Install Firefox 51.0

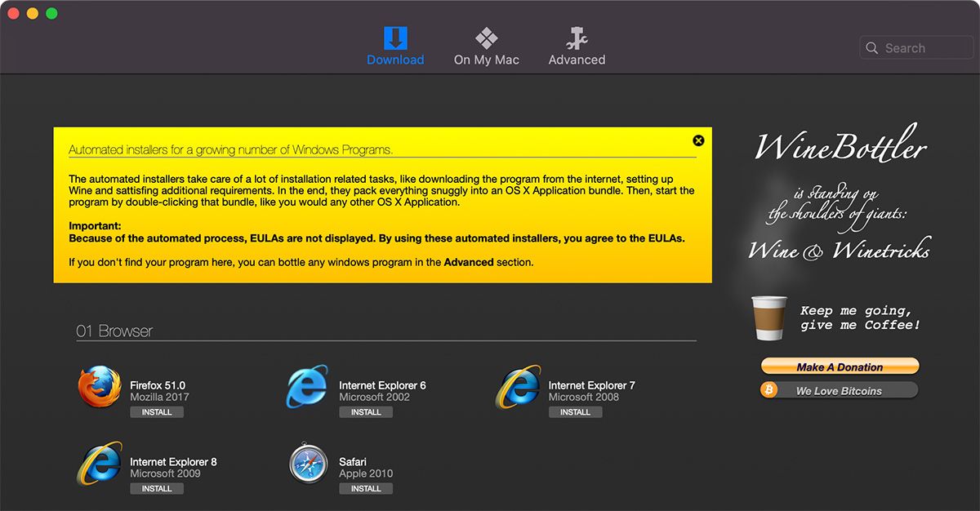[x=157, y=412]
